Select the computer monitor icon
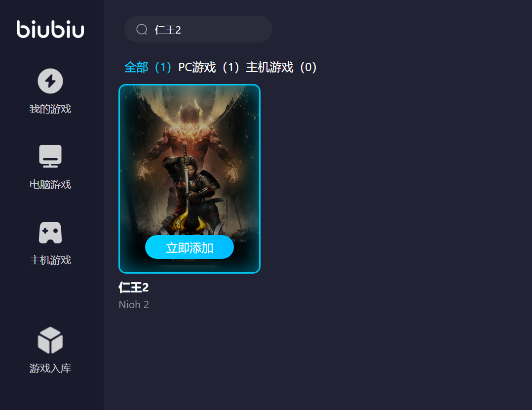532x410 pixels. click(50, 156)
